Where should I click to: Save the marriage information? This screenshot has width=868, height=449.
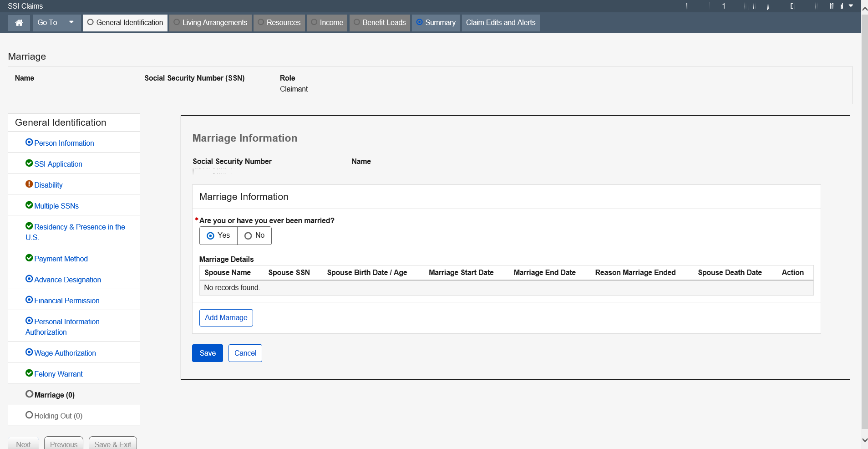pos(208,353)
